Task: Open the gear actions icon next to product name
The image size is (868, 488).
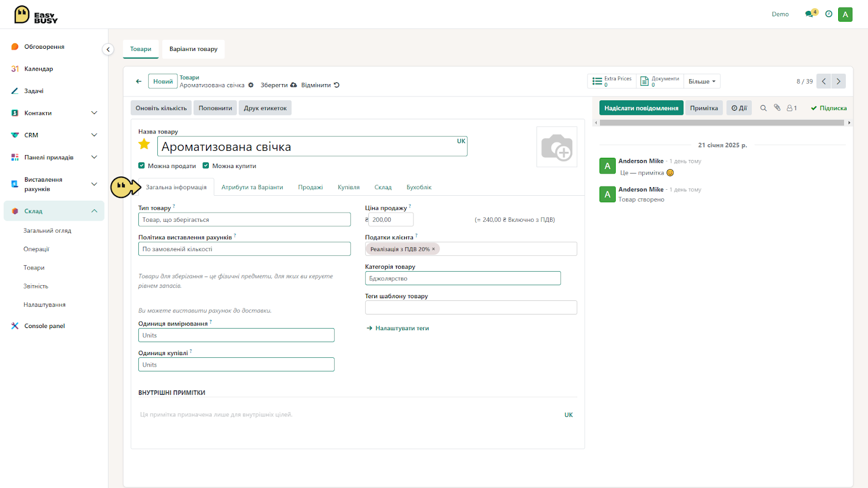Action: pyautogui.click(x=251, y=85)
